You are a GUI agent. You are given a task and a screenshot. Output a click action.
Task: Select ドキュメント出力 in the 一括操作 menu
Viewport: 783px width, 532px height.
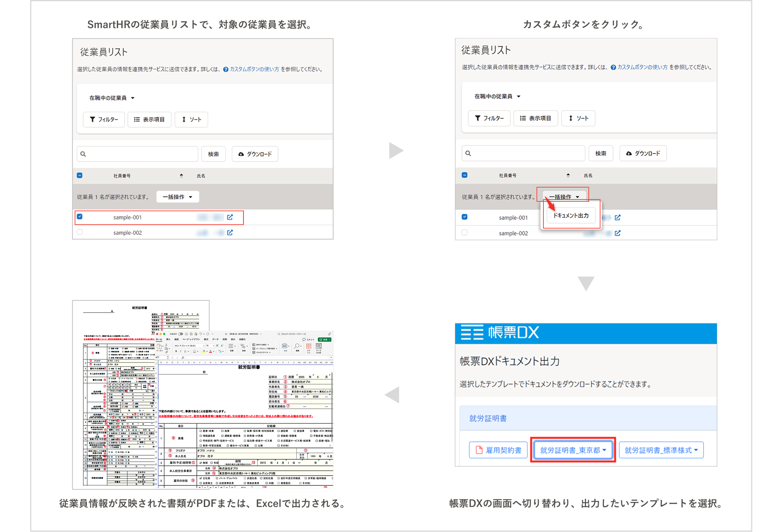point(571,216)
